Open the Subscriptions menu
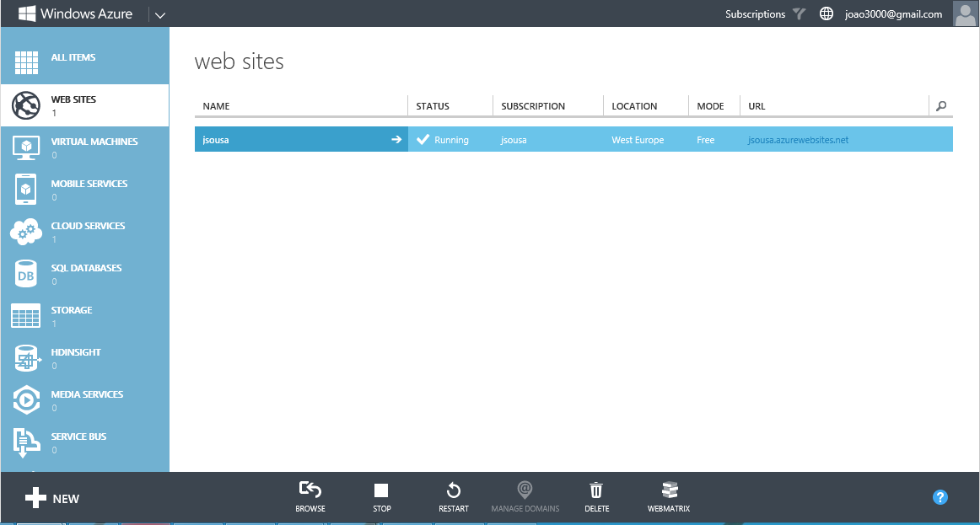 click(755, 13)
